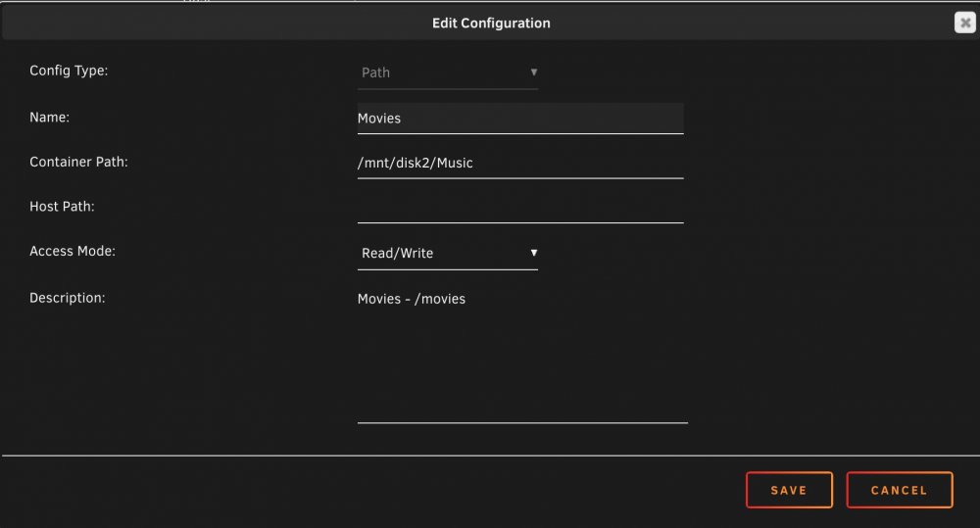Close the Edit Configuration dialog
Screen dimensions: 980x528
[964, 24]
